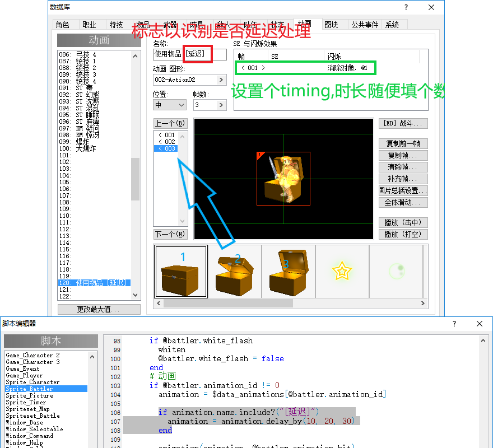Select the half-open treasure chest cell
This screenshot has width=493, height=448.
coord(235,271)
